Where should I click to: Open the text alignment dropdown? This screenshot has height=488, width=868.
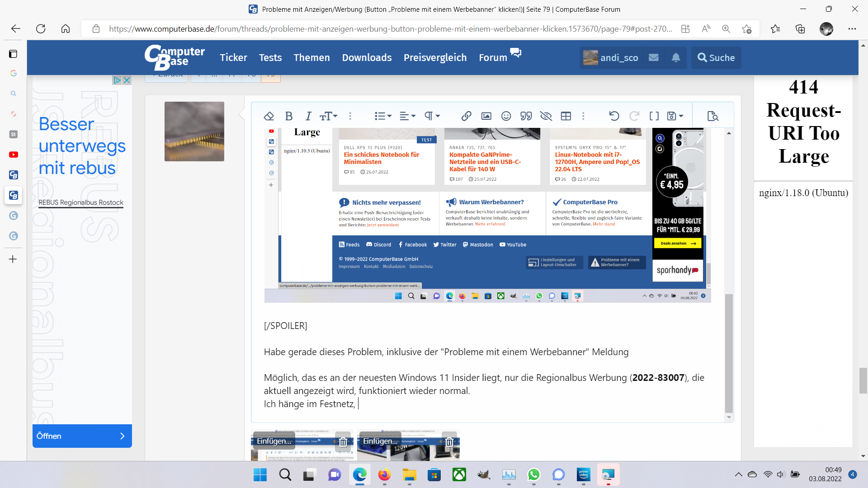407,116
